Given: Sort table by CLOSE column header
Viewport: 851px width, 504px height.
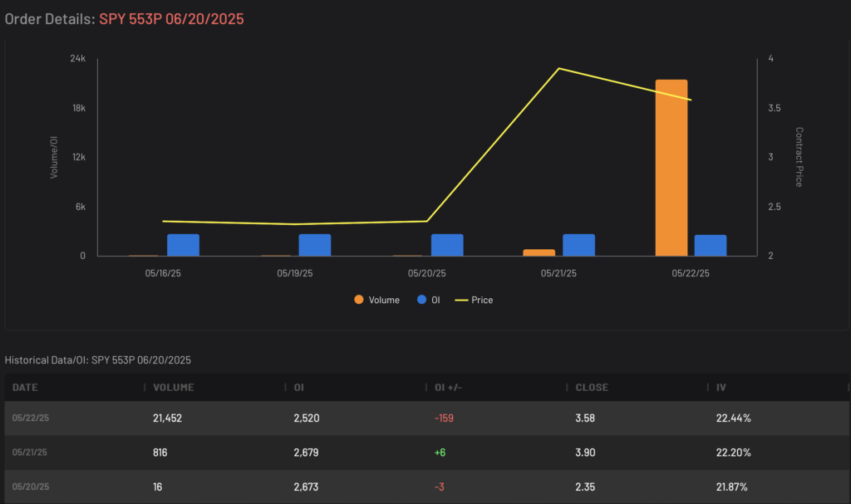Looking at the screenshot, I should pyautogui.click(x=592, y=388).
